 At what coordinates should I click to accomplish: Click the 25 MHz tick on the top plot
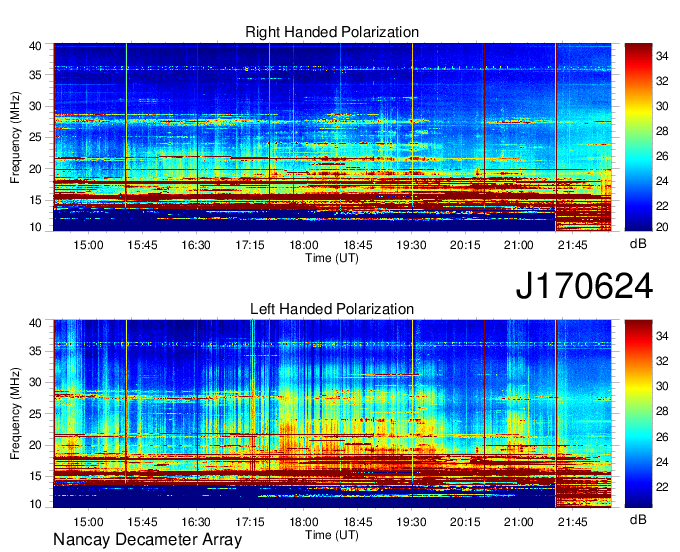coord(35,137)
